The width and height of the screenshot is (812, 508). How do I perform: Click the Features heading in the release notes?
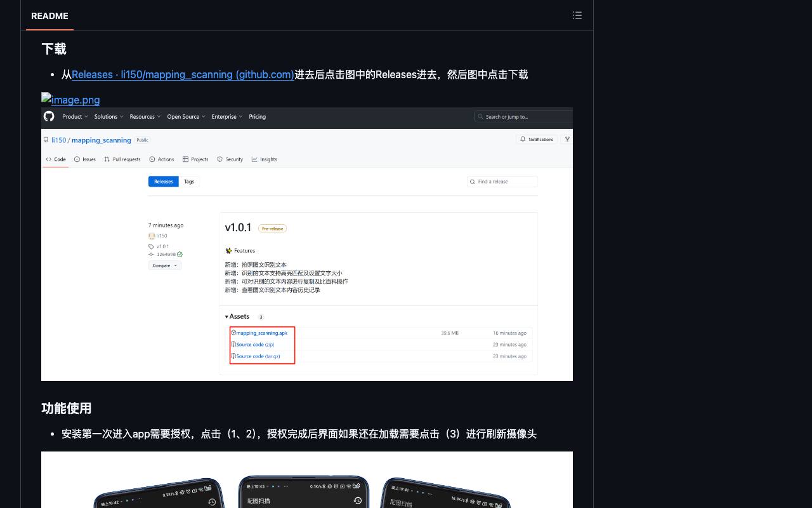pyautogui.click(x=244, y=251)
